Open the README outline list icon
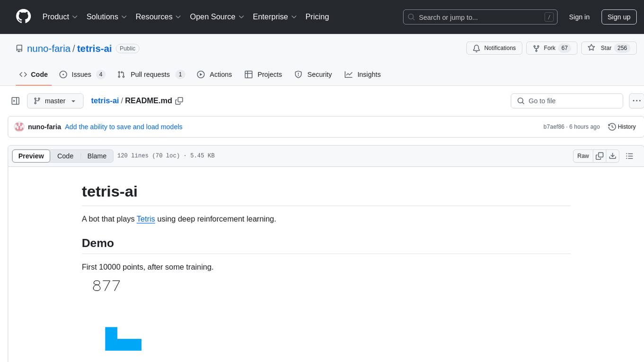644x362 pixels. tap(629, 156)
